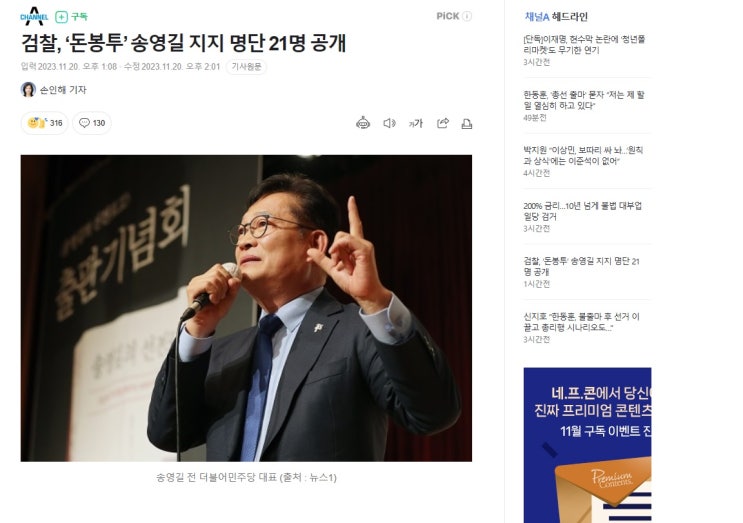Subscribe using the green 구독 plus button

[x=72, y=17]
